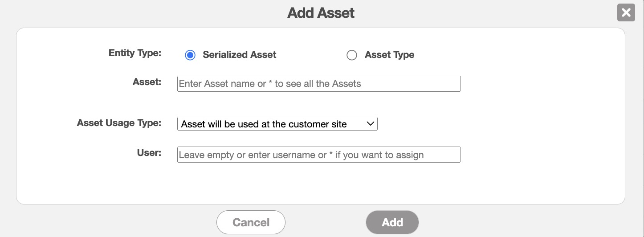Focus the User username input field
The width and height of the screenshot is (644, 237).
(x=319, y=155)
